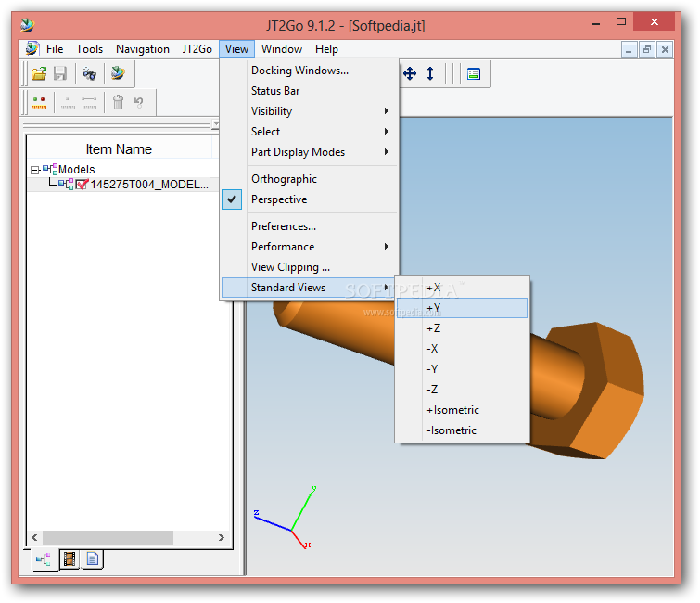Click the horizontal scrollbar thumb in tree panel
Image resolution: width=700 pixels, height=603 pixels.
tap(108, 537)
